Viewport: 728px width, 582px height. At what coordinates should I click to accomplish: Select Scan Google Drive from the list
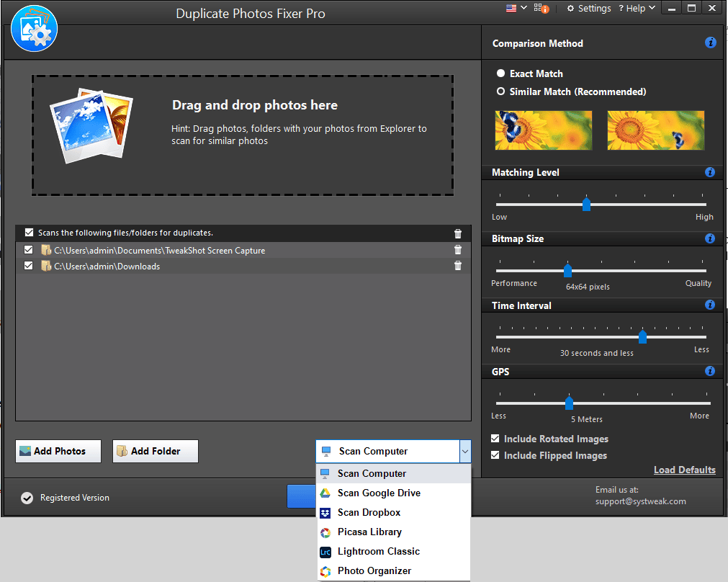click(379, 493)
